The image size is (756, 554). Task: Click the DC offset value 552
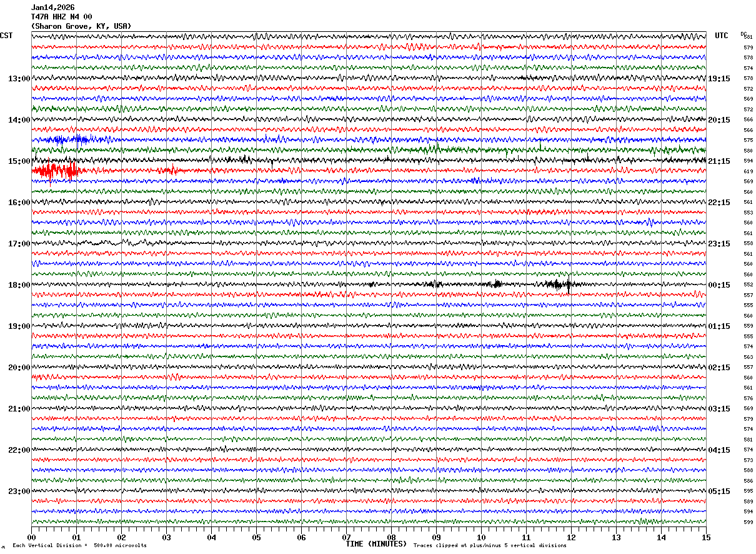[748, 285]
